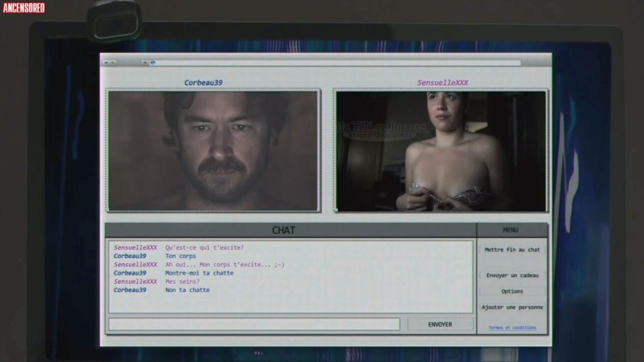Click the SensuelleXXX username above right video
Viewport: 644px width, 362px height.
pyautogui.click(x=443, y=82)
